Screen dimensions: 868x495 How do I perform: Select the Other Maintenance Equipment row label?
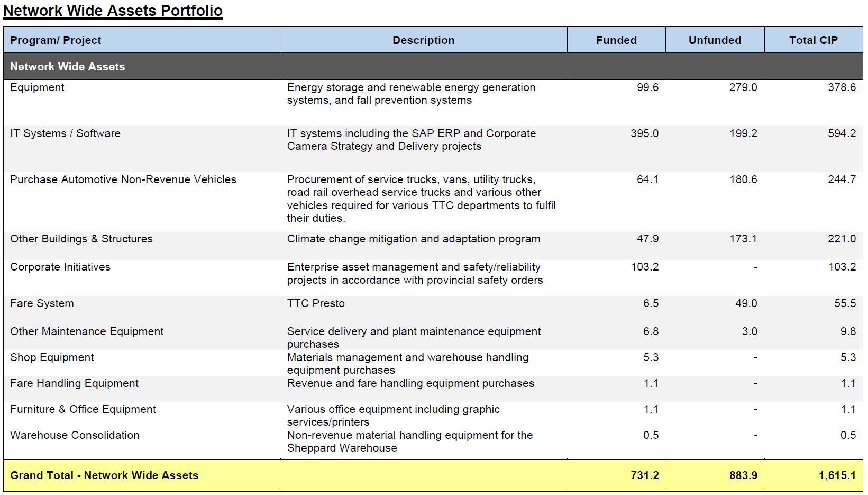click(87, 331)
